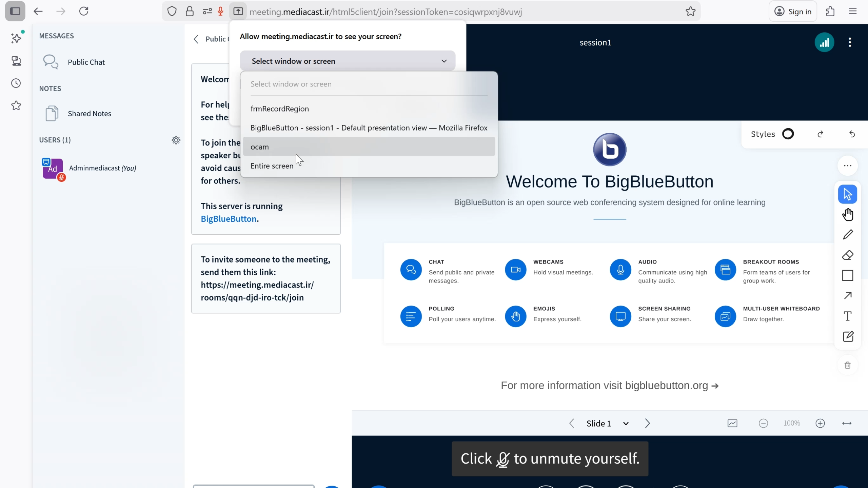Viewport: 868px width, 488px height.
Task: Select the arrow drawing tool
Action: 848,296
